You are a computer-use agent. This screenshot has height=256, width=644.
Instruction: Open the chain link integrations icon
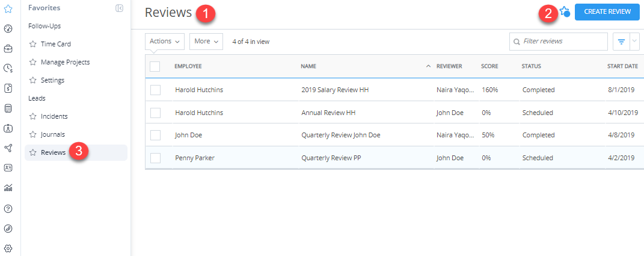[8, 228]
